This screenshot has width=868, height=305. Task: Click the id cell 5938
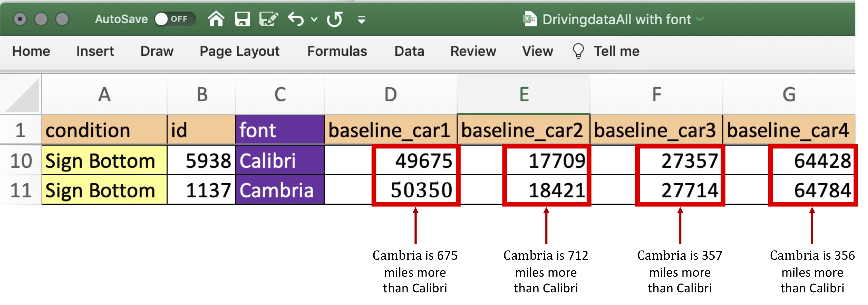tap(201, 160)
